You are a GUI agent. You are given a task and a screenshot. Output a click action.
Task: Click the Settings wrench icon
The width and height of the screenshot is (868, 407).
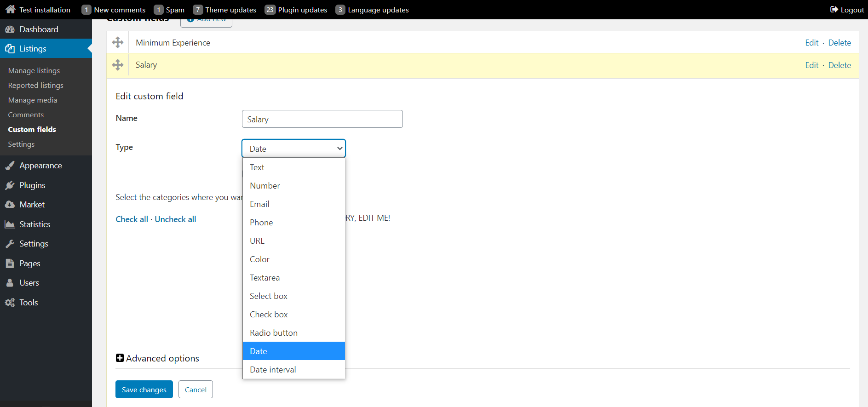[10, 244]
